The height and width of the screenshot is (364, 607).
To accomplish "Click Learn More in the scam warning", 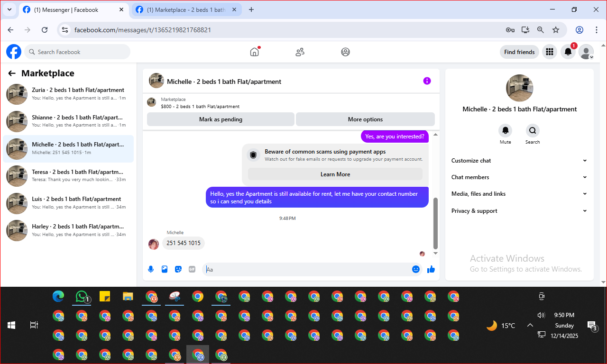I will tap(335, 174).
